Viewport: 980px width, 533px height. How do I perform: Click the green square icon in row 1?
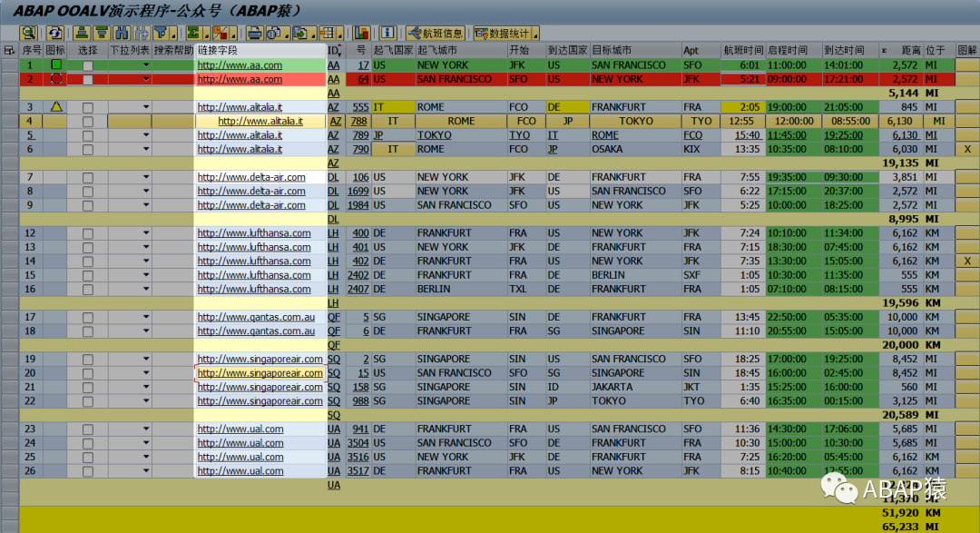(x=56, y=64)
